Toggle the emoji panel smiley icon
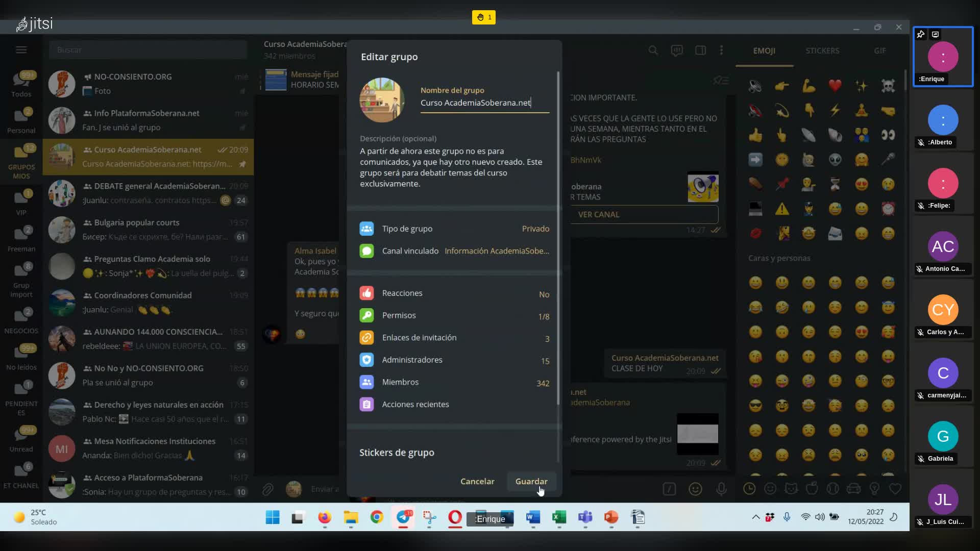This screenshot has height=551, width=980. (x=695, y=489)
